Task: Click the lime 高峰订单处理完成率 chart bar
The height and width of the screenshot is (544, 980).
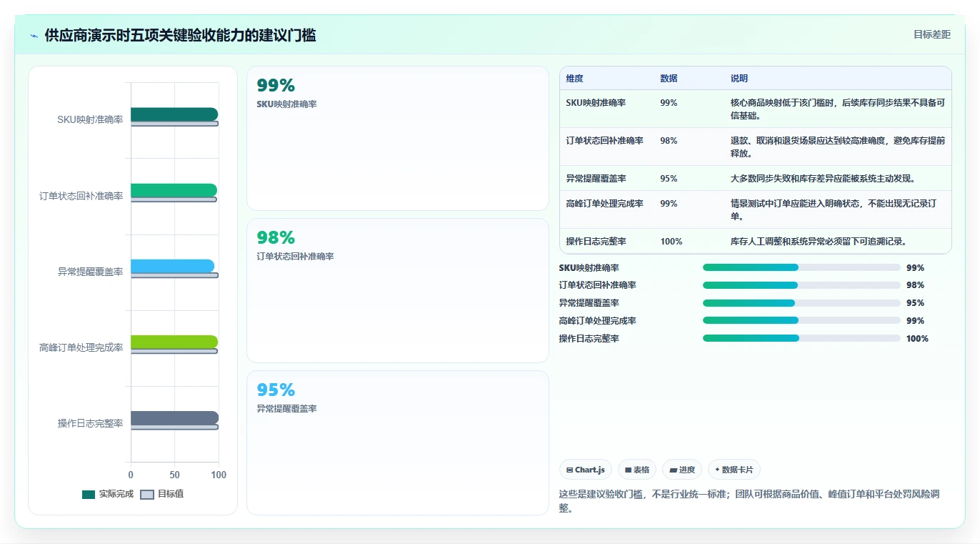Action: coord(174,342)
